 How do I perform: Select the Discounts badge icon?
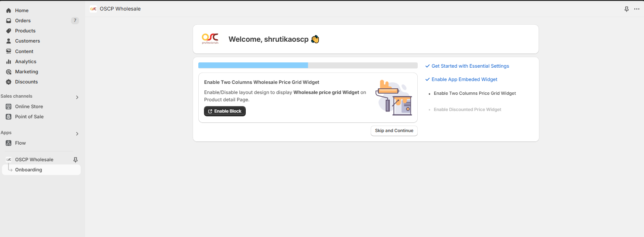click(9, 82)
